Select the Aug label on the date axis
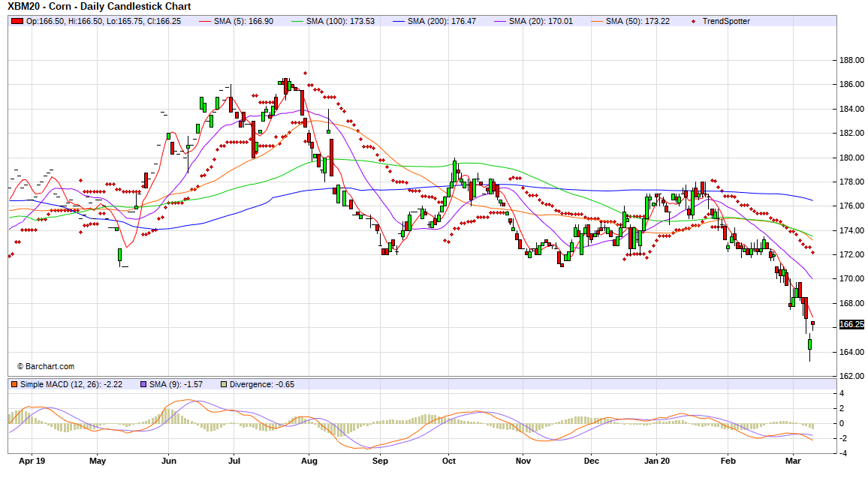 coord(309,461)
